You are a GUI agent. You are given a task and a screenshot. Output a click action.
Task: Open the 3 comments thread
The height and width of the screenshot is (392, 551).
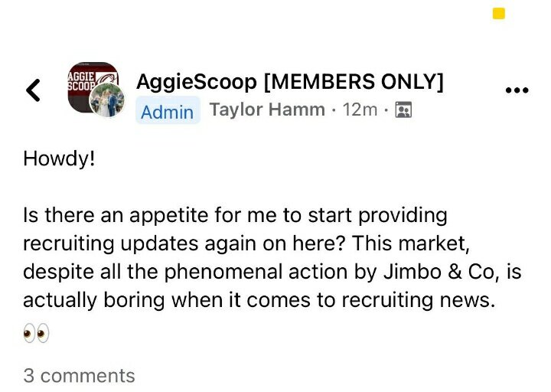[x=79, y=376]
